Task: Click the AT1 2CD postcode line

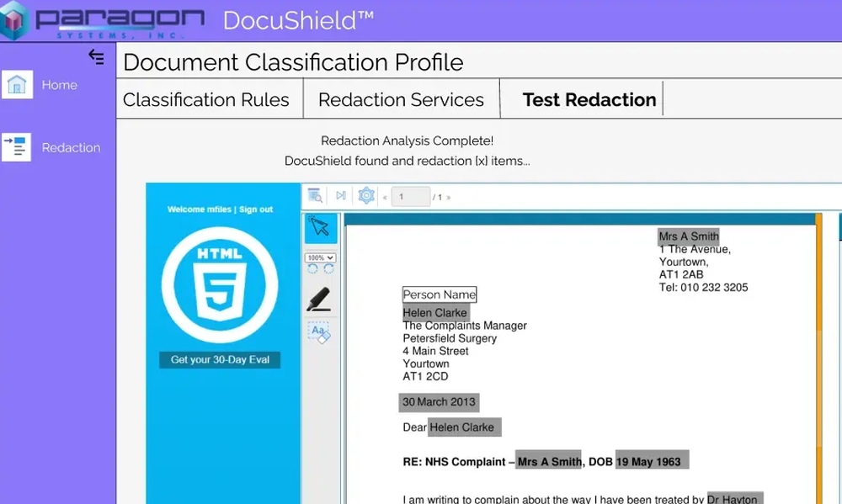Action: click(x=425, y=376)
